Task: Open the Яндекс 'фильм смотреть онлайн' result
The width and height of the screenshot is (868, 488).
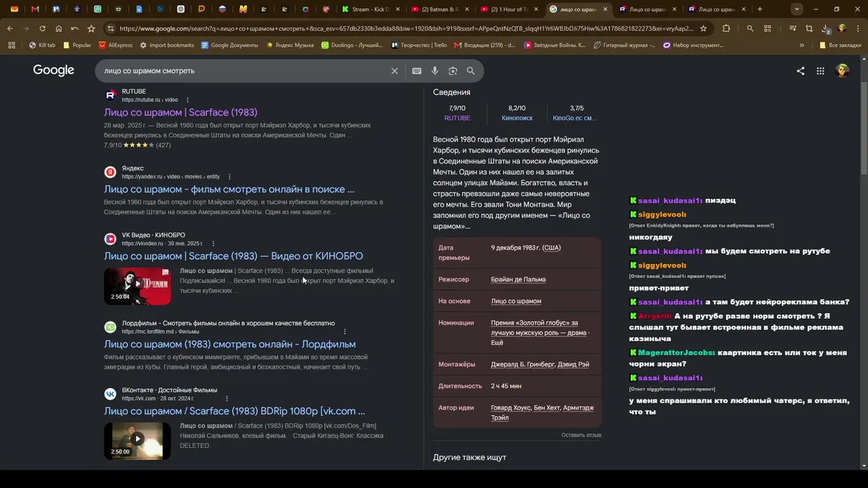Action: coord(229,189)
